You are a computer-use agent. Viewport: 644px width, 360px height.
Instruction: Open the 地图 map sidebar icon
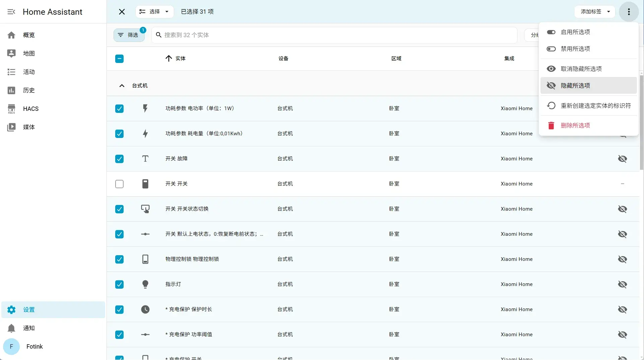11,54
